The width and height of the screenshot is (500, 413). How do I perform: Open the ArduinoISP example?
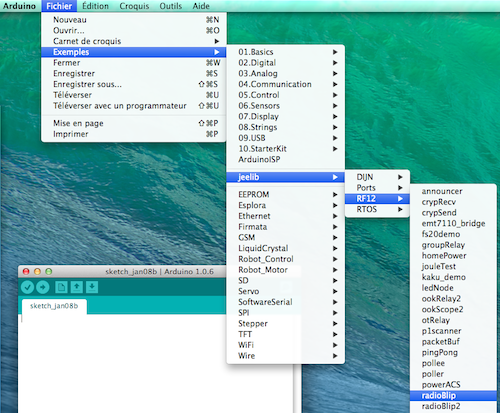[286, 159]
